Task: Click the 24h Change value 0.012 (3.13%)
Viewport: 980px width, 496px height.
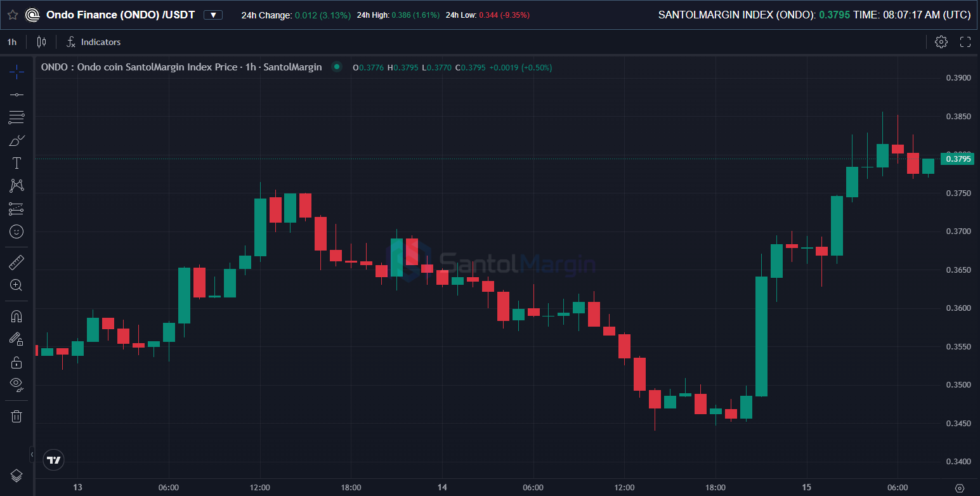Action: click(x=323, y=15)
